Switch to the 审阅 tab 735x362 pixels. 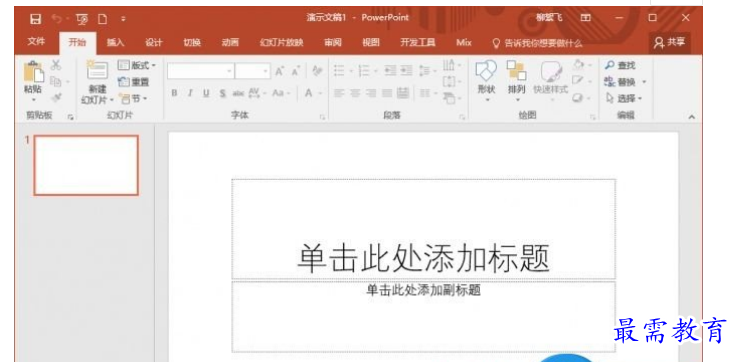pos(333,43)
